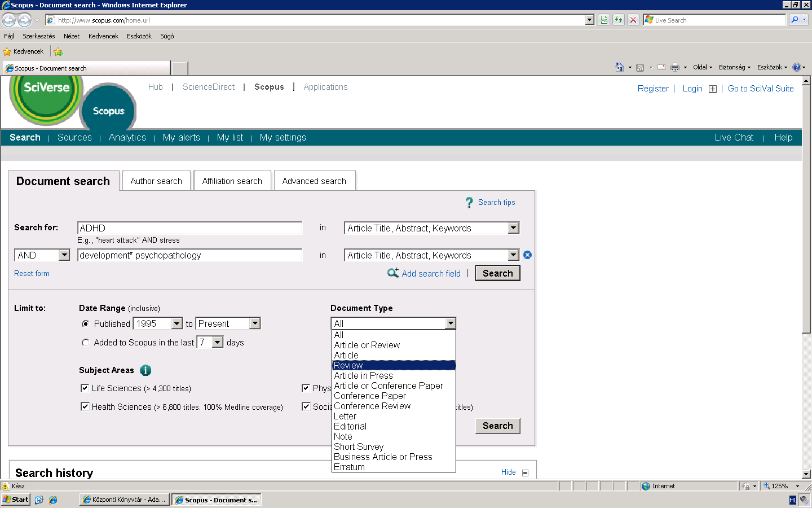This screenshot has height=508, width=812.
Task: Click the Go to SciVal Suite link
Action: tap(761, 89)
